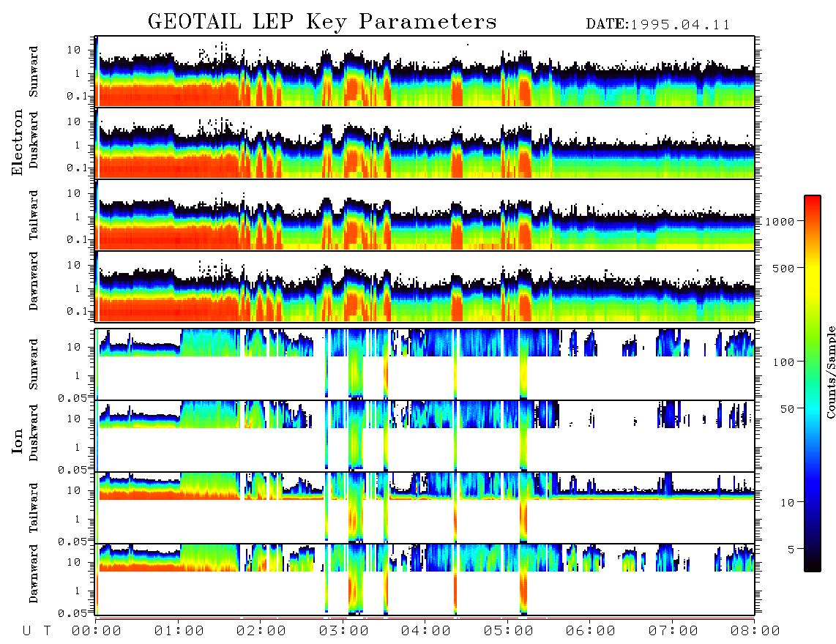Select the Electron Sunward axis label
The height and width of the screenshot is (644, 836).
pyautogui.click(x=34, y=72)
